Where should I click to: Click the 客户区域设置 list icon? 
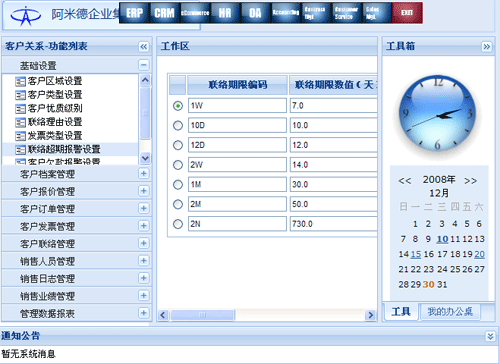coord(20,82)
